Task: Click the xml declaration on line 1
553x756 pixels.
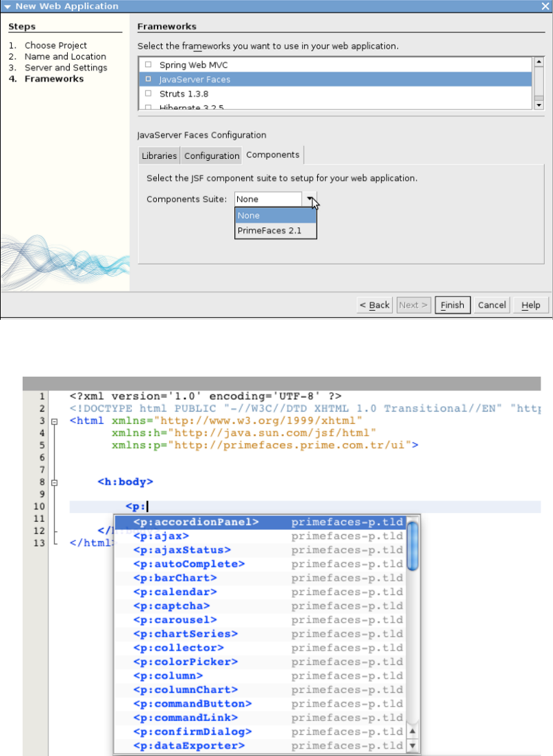Action: point(206,396)
